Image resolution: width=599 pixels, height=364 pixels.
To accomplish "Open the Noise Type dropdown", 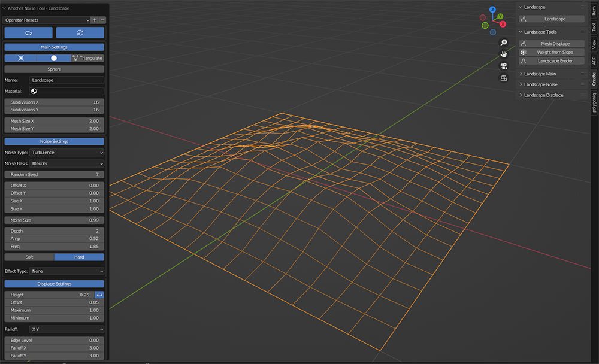I will (66, 153).
